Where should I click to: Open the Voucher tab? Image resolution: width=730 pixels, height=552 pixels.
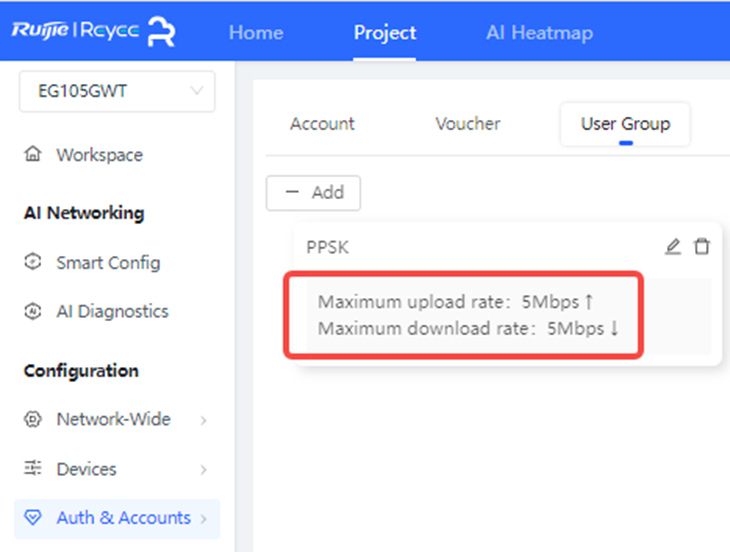(467, 124)
